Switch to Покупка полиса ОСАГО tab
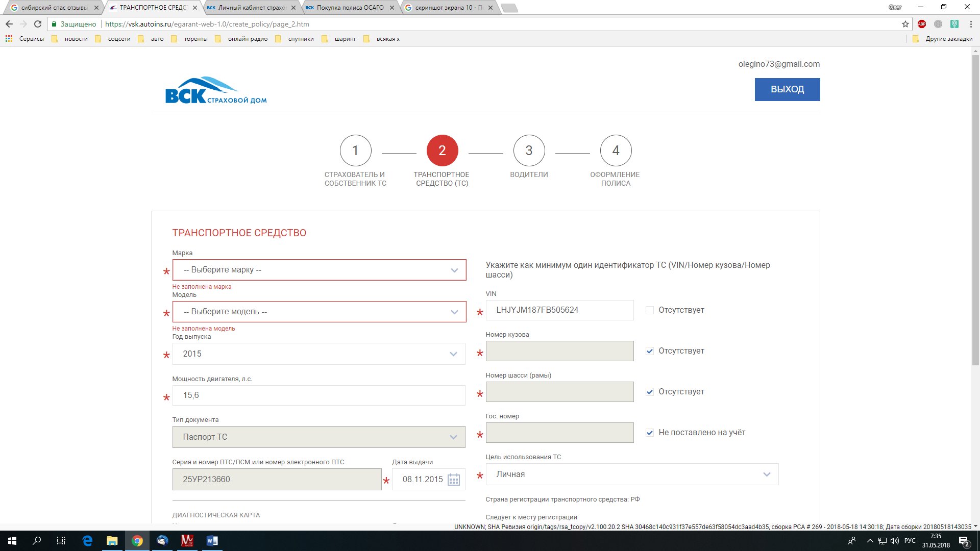Image resolution: width=980 pixels, height=551 pixels. [x=350, y=8]
